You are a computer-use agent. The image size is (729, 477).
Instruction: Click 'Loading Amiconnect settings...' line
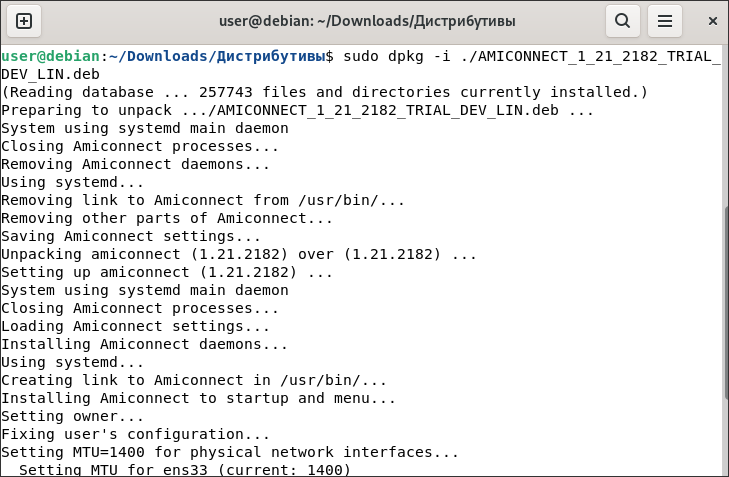(x=135, y=326)
